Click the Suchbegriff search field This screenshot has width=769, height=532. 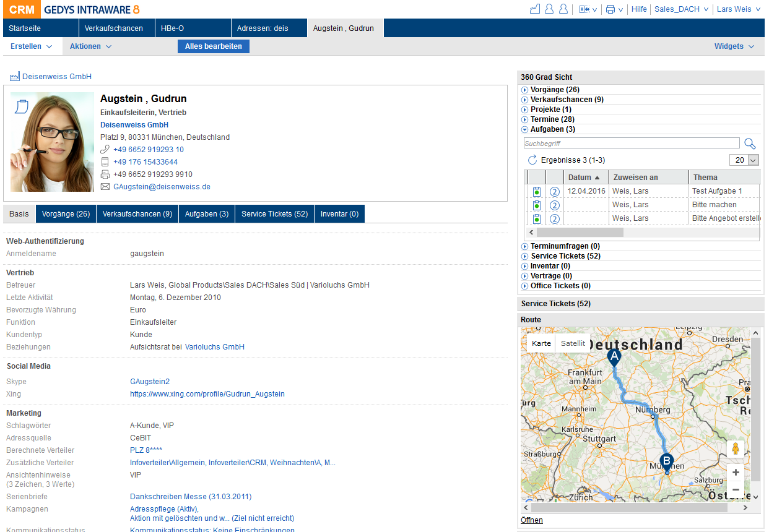coord(632,144)
